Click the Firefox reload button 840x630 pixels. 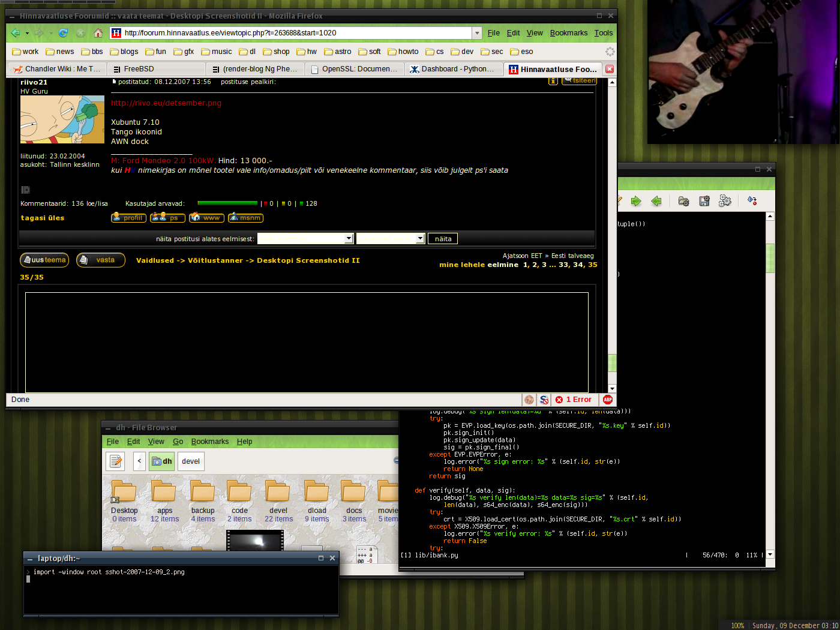pyautogui.click(x=63, y=33)
